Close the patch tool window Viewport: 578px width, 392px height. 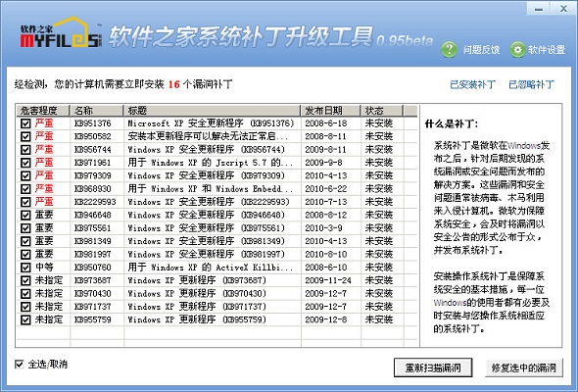(x=563, y=9)
